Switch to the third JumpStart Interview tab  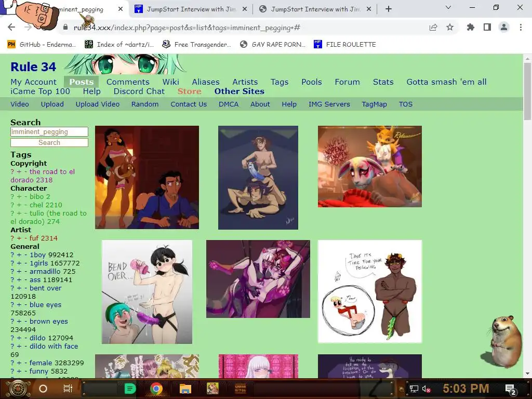315,9
